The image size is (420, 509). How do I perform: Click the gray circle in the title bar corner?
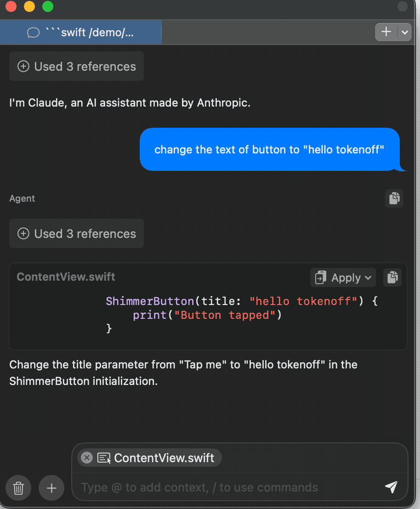point(403,6)
